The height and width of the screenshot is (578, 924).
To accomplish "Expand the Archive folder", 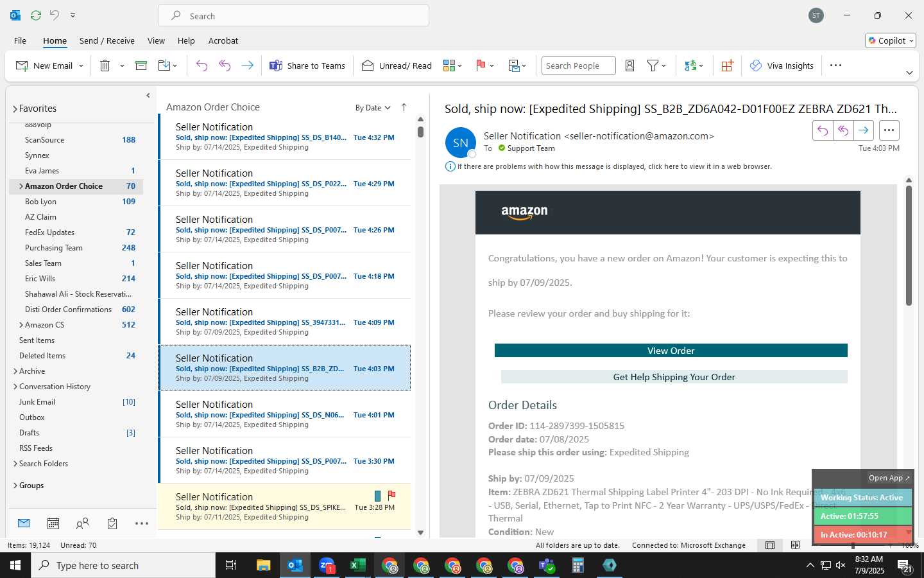I will tap(15, 371).
